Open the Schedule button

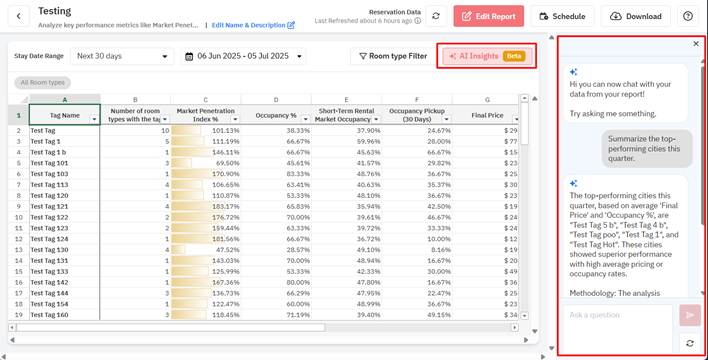point(563,16)
